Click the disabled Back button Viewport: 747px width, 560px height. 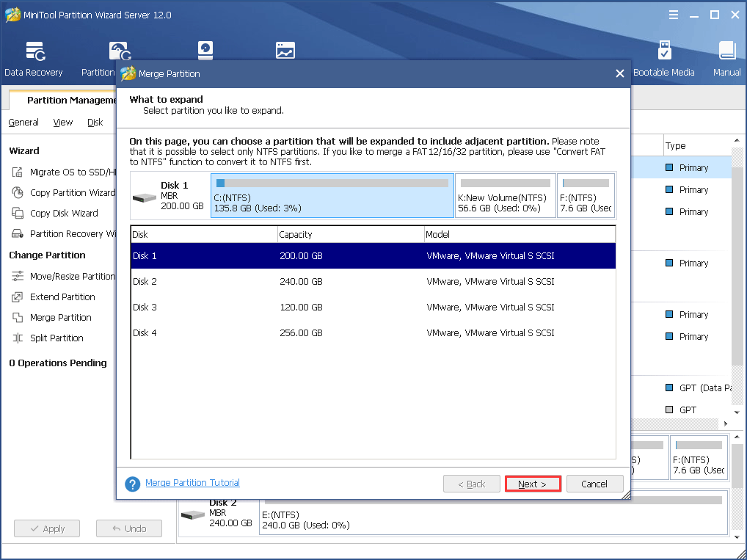(472, 484)
